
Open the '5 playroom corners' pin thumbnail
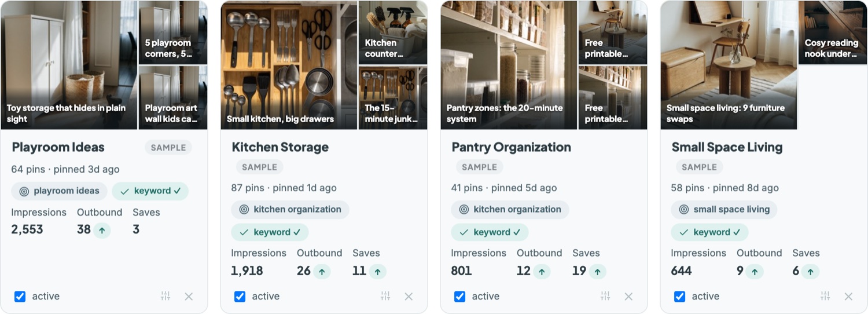click(173, 32)
